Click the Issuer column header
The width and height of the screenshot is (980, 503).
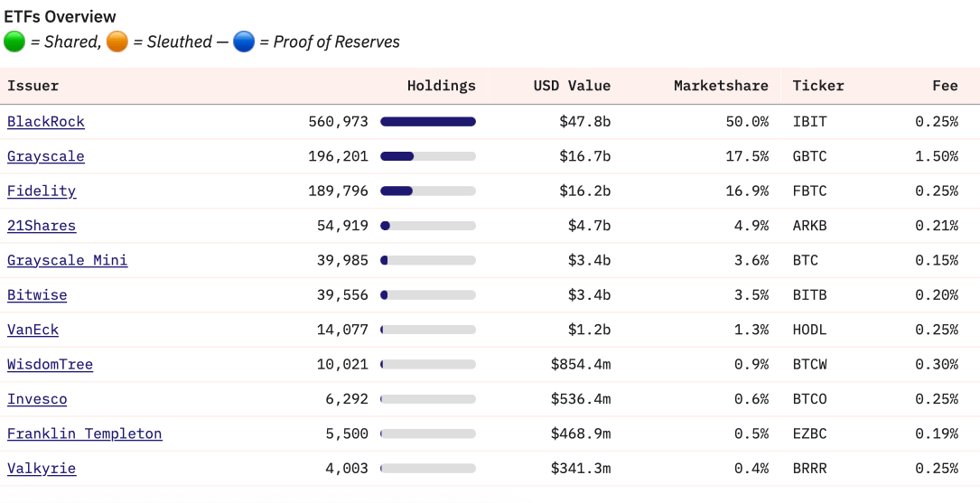pos(33,86)
